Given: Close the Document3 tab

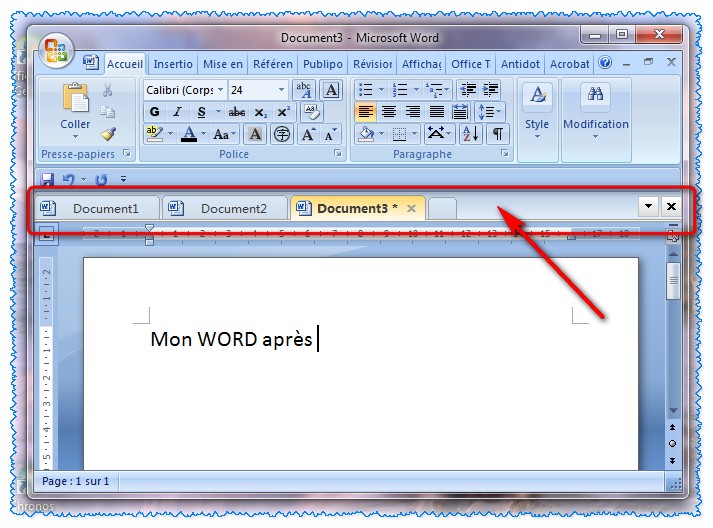Looking at the screenshot, I should (x=412, y=208).
